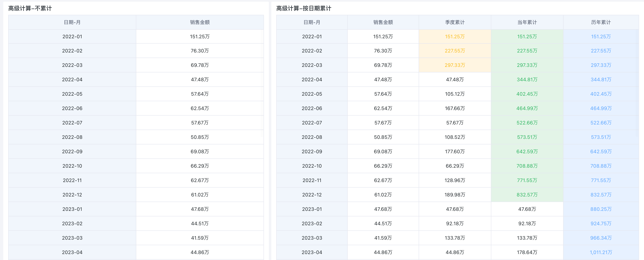Viewport: 644px width, 260px height.
Task: Click the 历年累计 column header
Action: 600,22
